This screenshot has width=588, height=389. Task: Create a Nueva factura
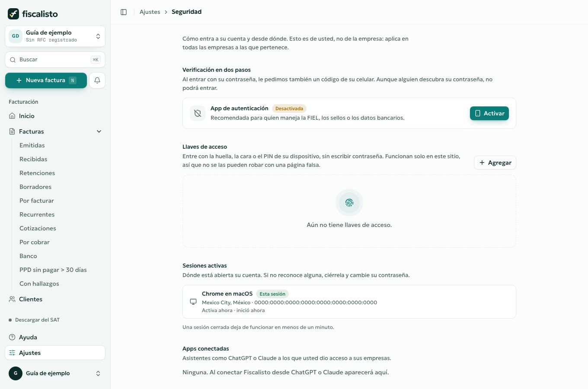(46, 80)
